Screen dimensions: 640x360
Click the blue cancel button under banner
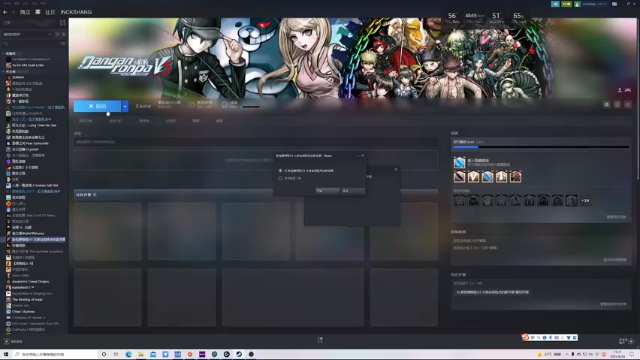click(97, 106)
